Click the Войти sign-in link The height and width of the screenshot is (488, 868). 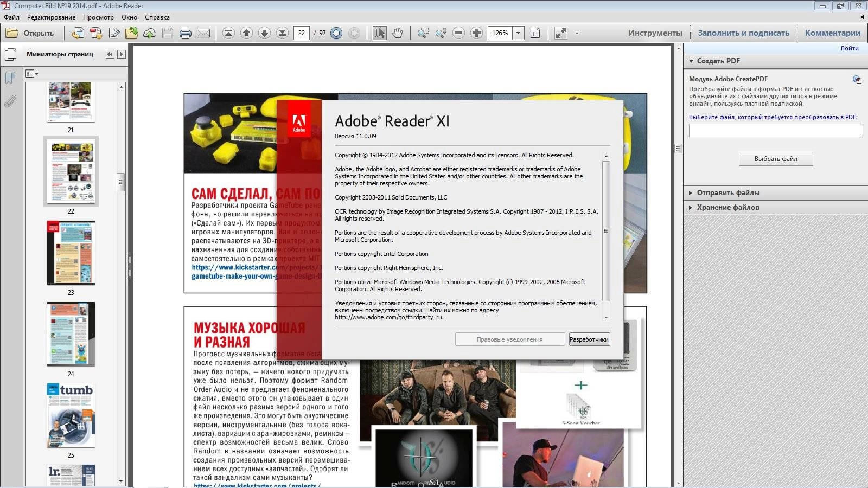point(850,48)
